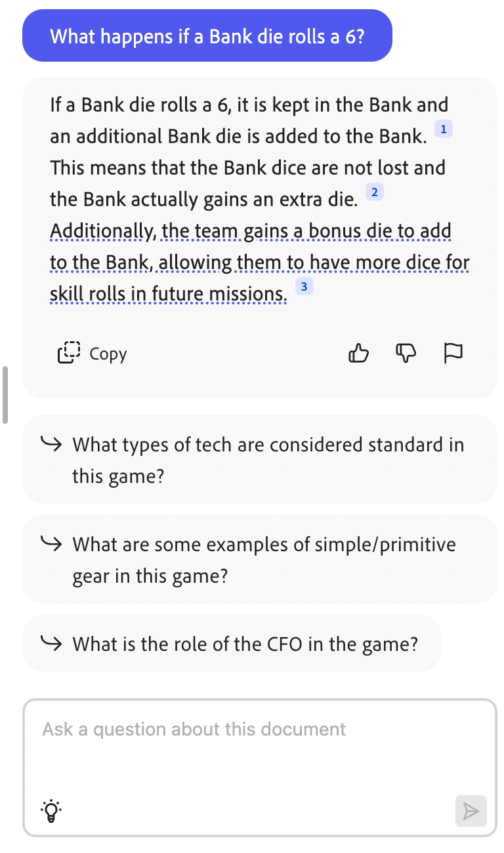Click the chat panel scrollbar handle
Viewport: 504px width, 853px height.
click(x=5, y=395)
